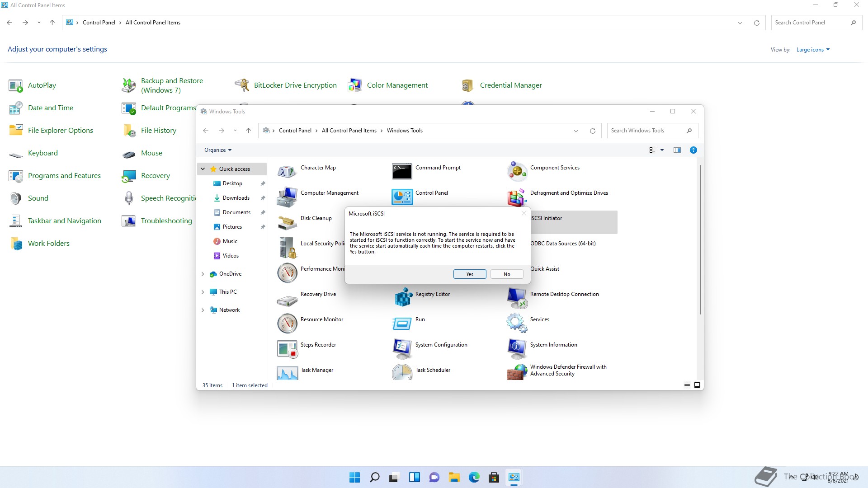The width and height of the screenshot is (868, 488).
Task: Click Programs and Features link
Action: click(64, 175)
